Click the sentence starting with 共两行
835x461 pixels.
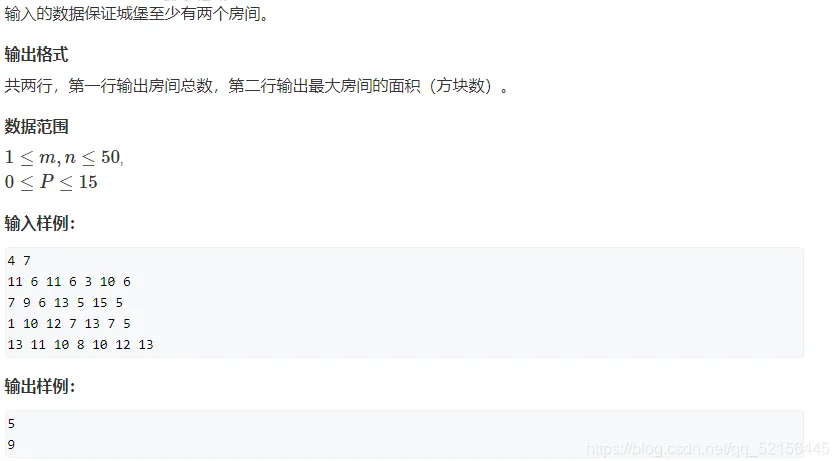(x=256, y=85)
